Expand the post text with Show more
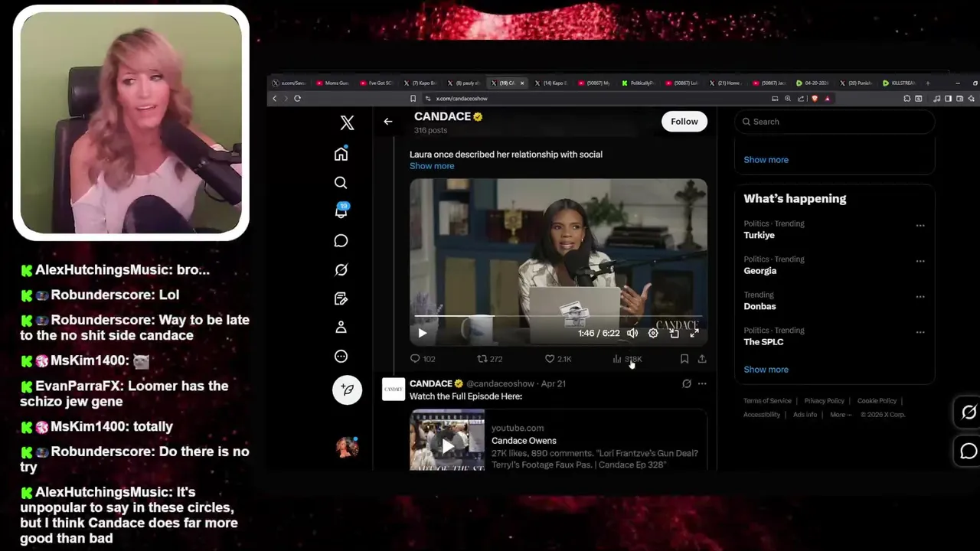Screen dimensions: 980x551 coord(432,166)
